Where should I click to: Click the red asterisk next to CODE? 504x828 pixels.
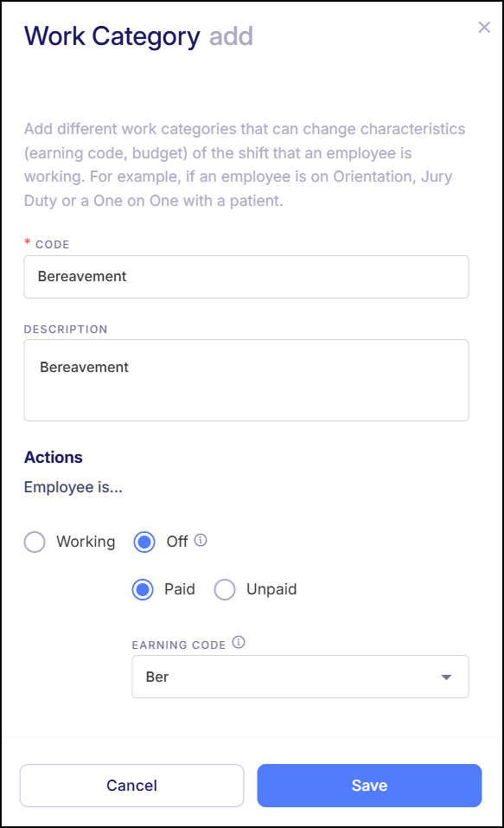click(x=27, y=244)
